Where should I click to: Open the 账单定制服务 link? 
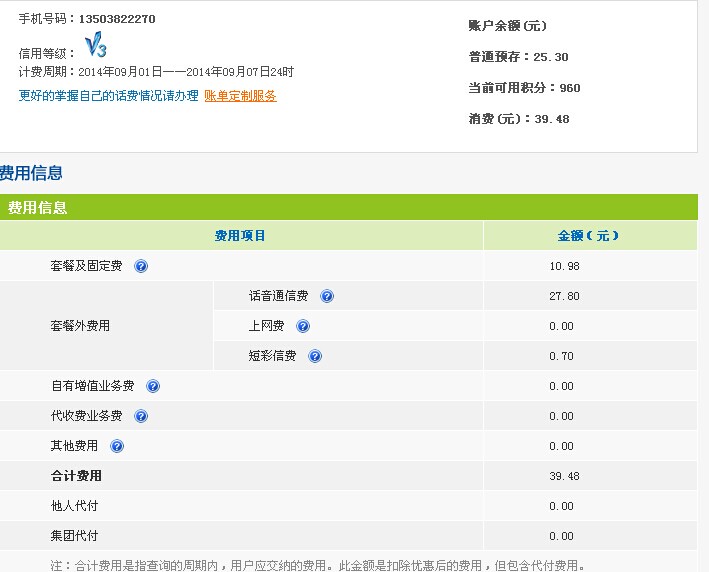tap(240, 96)
